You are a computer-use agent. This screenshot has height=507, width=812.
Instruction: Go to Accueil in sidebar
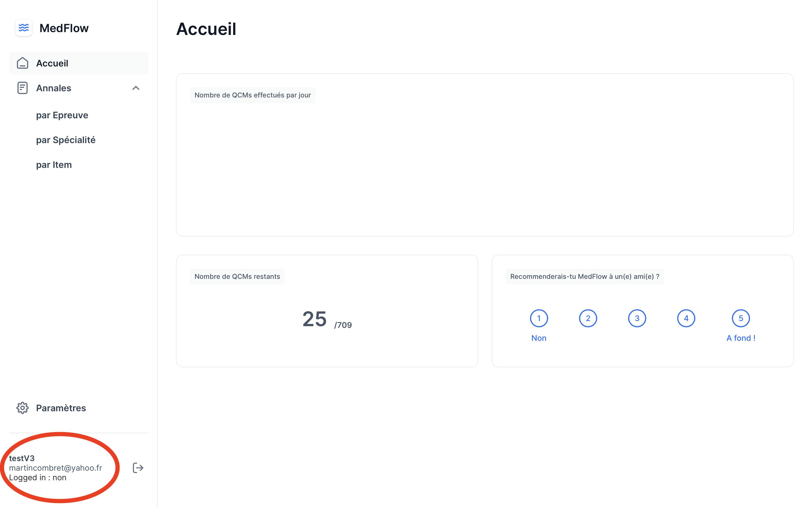(x=52, y=63)
